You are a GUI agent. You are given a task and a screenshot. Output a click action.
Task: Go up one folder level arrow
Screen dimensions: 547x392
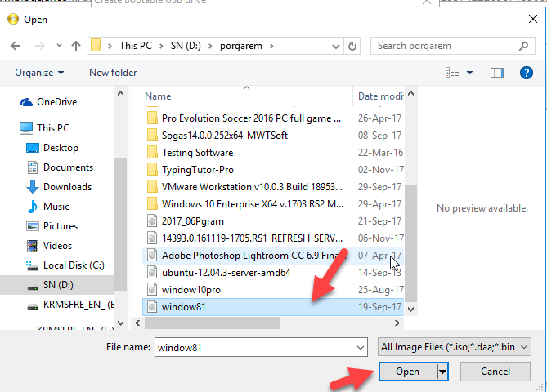[76, 46]
